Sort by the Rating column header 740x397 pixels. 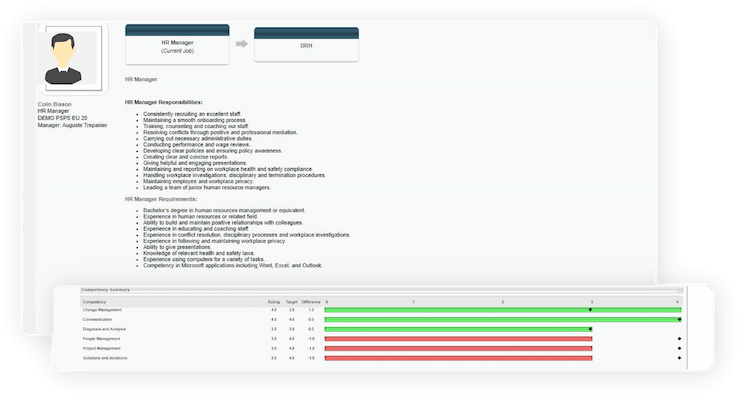[x=274, y=302]
